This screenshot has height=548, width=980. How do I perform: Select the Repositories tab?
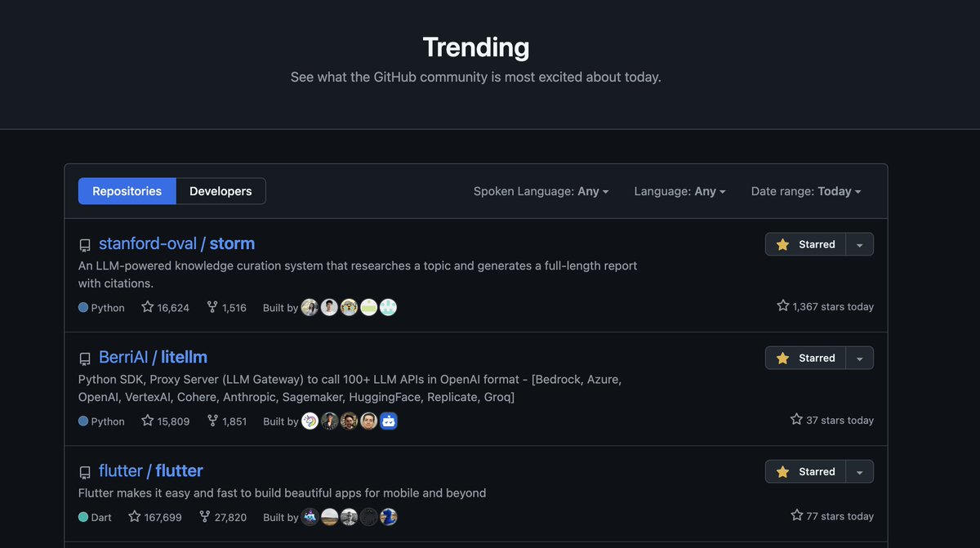(x=127, y=191)
